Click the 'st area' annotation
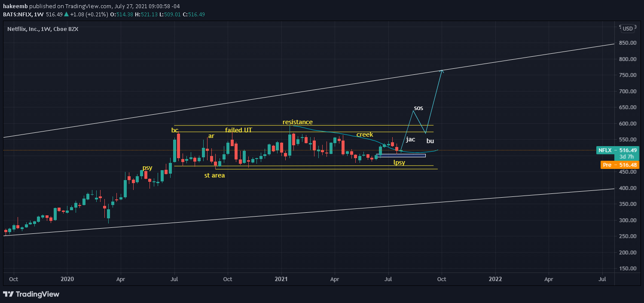644x303 pixels. pyautogui.click(x=214, y=175)
